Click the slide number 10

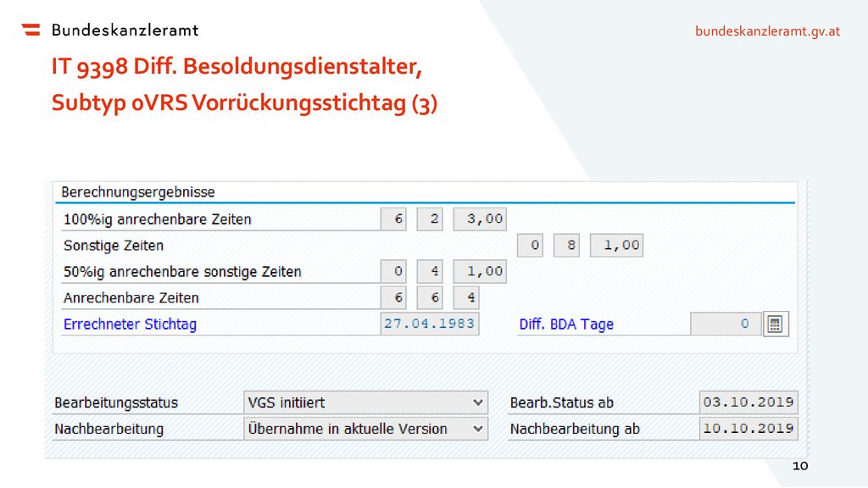click(800, 466)
